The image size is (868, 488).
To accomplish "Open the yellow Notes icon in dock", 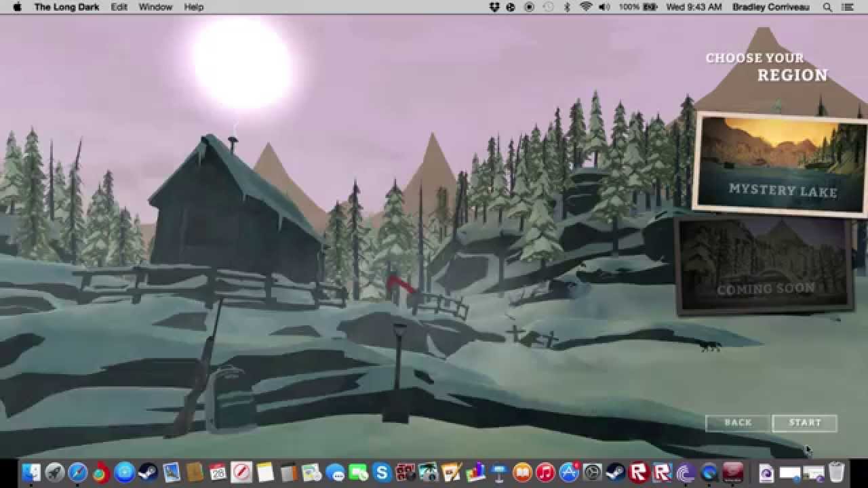I will click(x=264, y=472).
